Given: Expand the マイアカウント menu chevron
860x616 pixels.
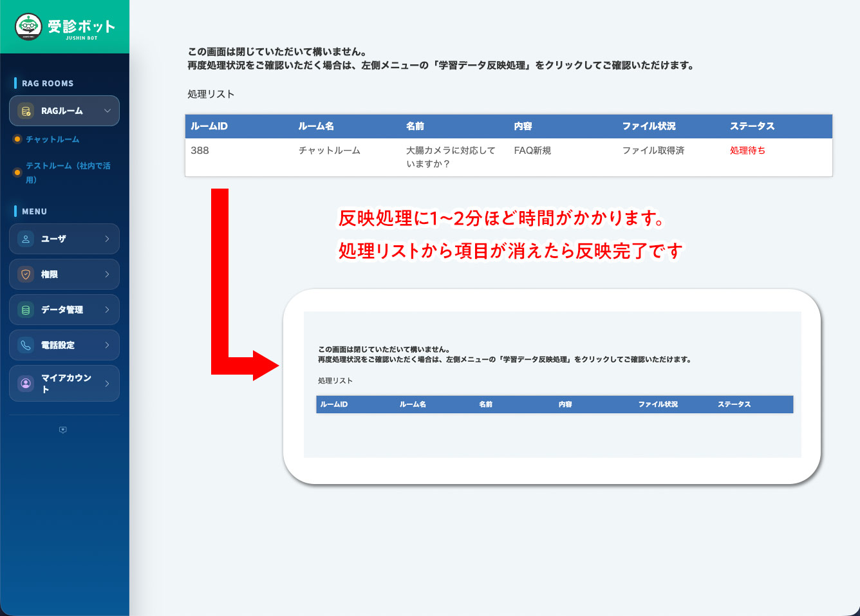Looking at the screenshot, I should (x=107, y=383).
